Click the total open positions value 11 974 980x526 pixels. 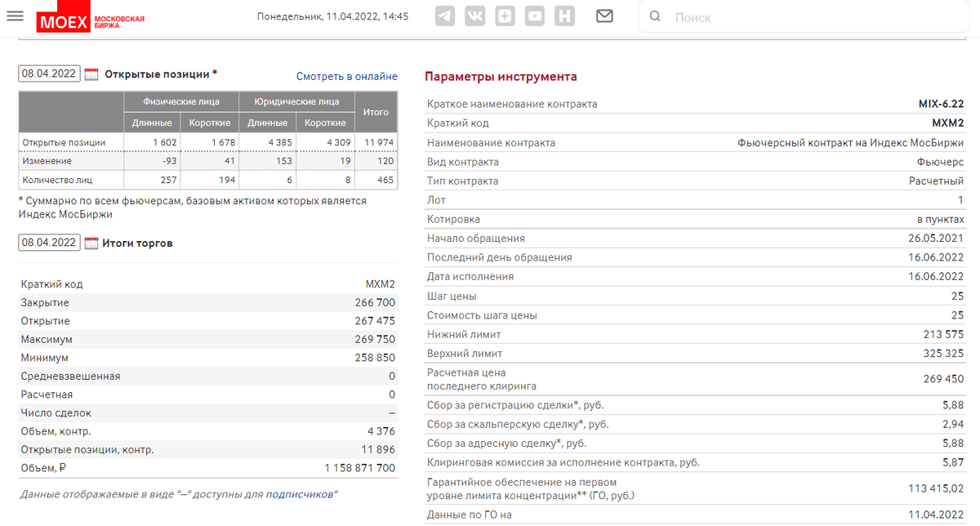(x=380, y=142)
